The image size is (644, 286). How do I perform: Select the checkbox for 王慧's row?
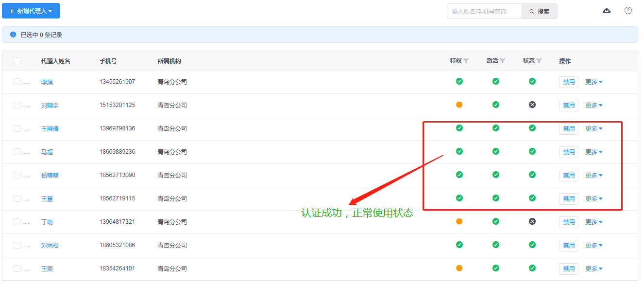pyautogui.click(x=17, y=198)
